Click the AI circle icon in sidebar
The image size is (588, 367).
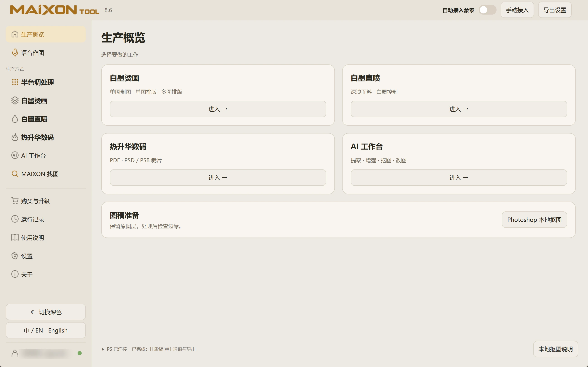[x=15, y=155]
